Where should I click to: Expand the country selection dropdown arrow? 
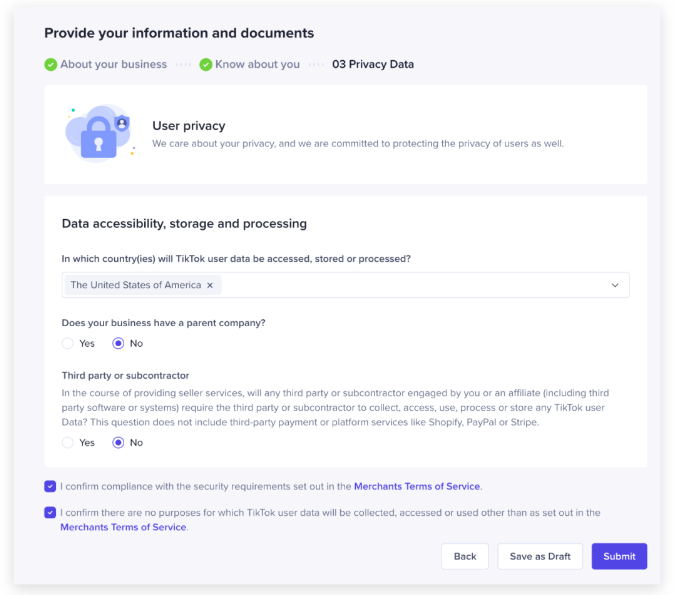[615, 285]
